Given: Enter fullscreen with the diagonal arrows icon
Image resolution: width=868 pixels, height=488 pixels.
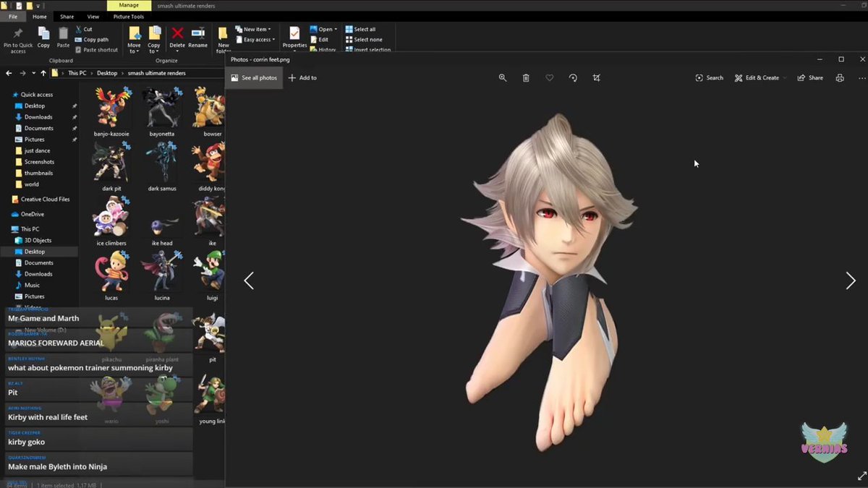Looking at the screenshot, I should click(861, 476).
